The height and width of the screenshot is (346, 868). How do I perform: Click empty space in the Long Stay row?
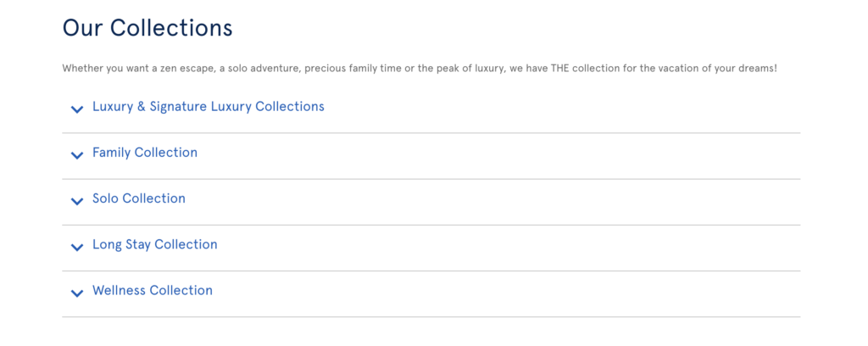(x=509, y=244)
